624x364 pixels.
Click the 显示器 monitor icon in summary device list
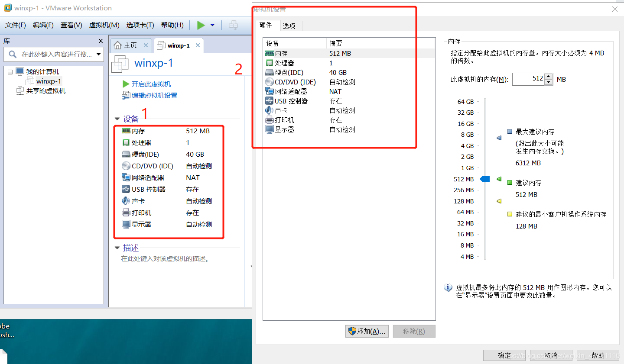coord(126,224)
